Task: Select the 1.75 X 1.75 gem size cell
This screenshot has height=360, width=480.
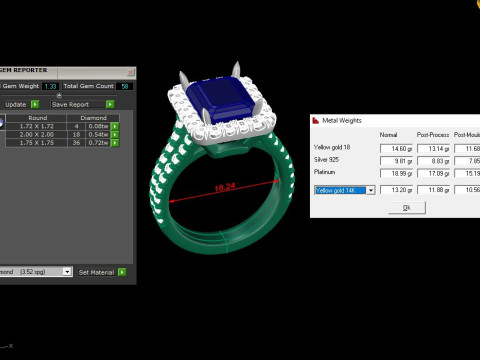Action: click(36, 143)
